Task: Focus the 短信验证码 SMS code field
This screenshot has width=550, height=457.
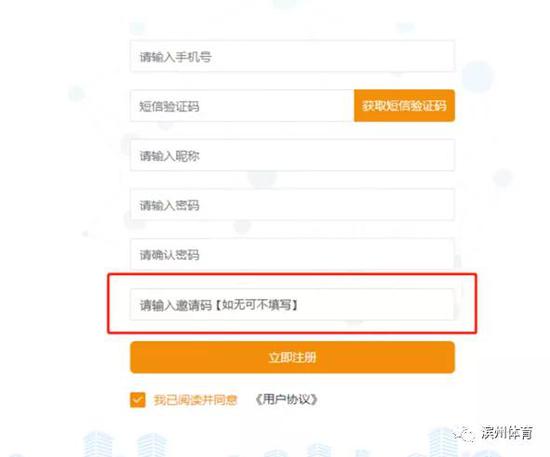Action: coord(242,106)
